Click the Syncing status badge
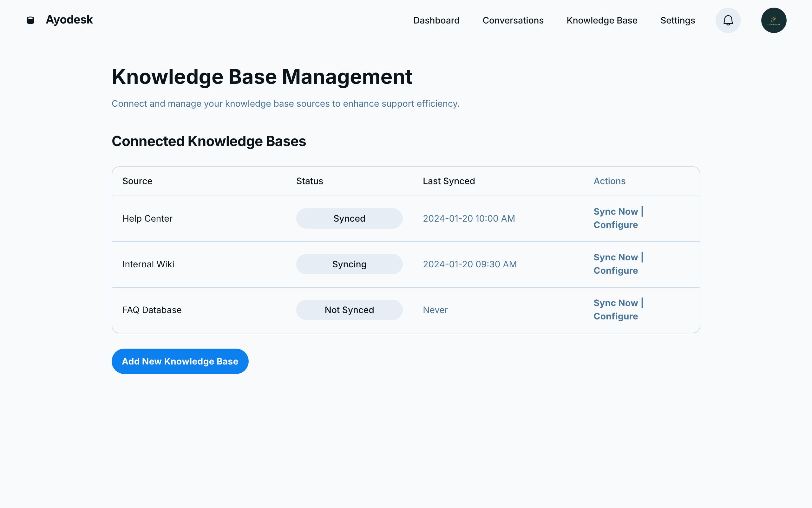The width and height of the screenshot is (812, 508). pyautogui.click(x=349, y=264)
